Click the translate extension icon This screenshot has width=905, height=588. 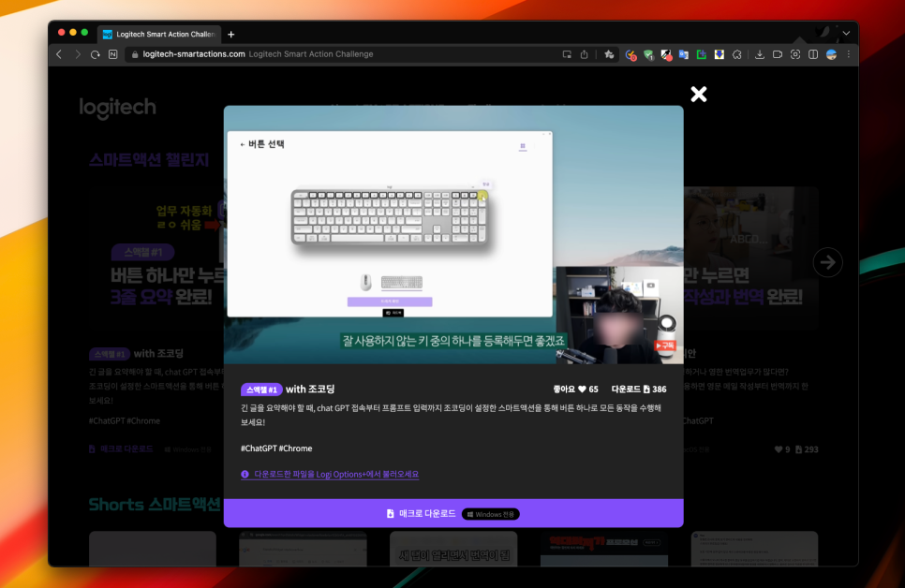point(684,55)
